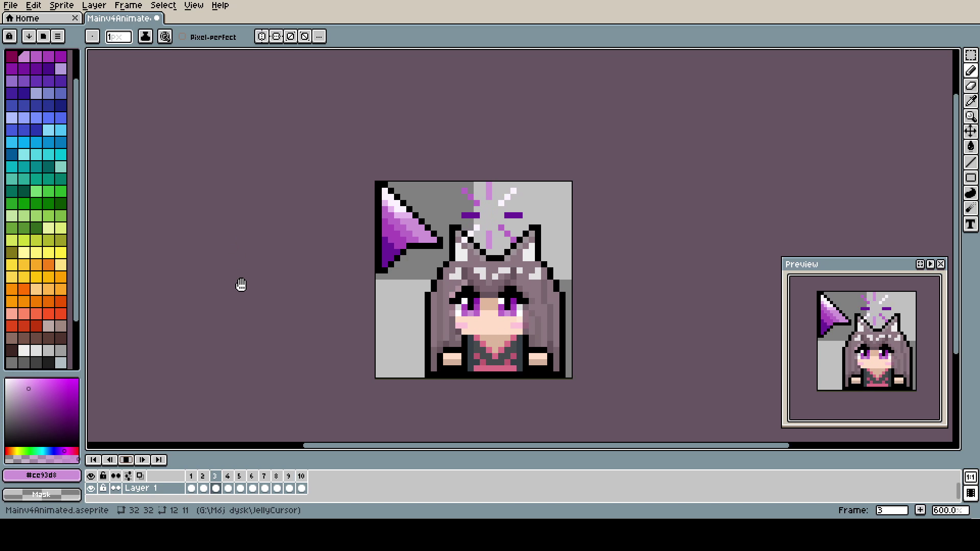Click the Mask color button

pos(42,494)
